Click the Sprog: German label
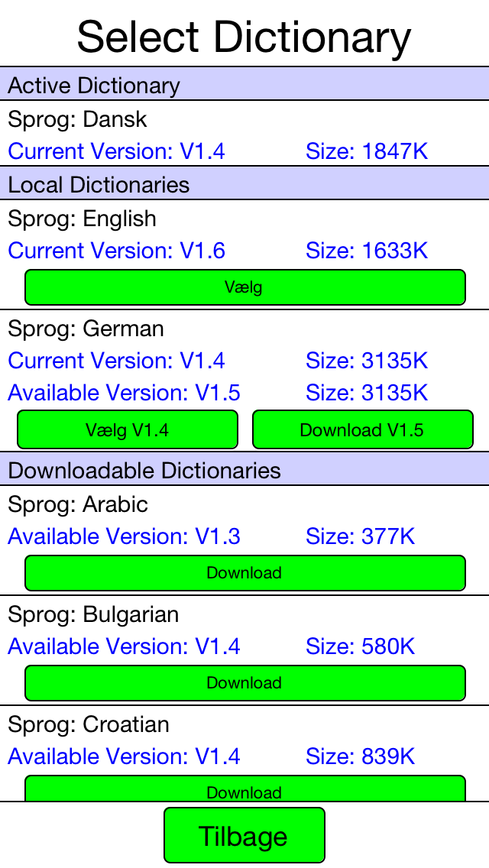This screenshot has height=868, width=489. coord(86,329)
